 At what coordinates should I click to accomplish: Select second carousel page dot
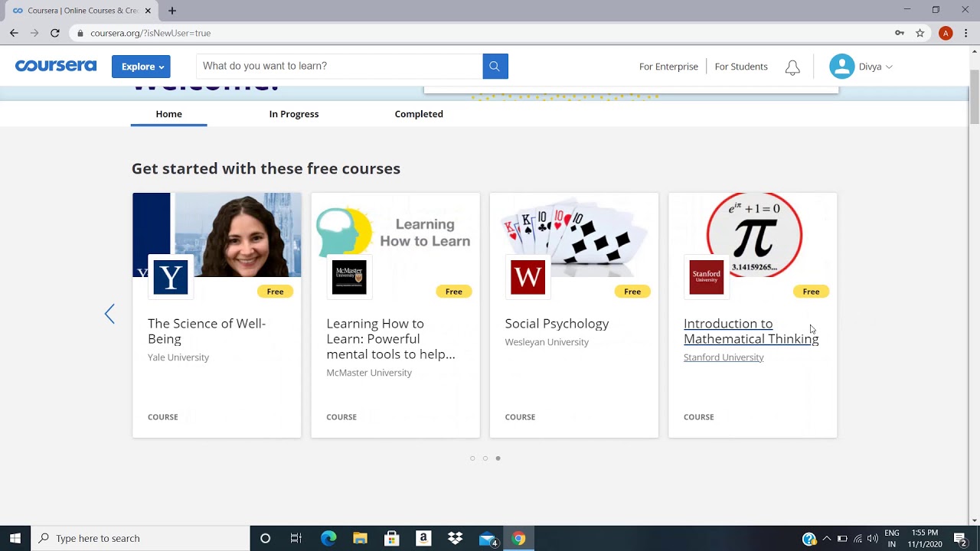coord(485,458)
